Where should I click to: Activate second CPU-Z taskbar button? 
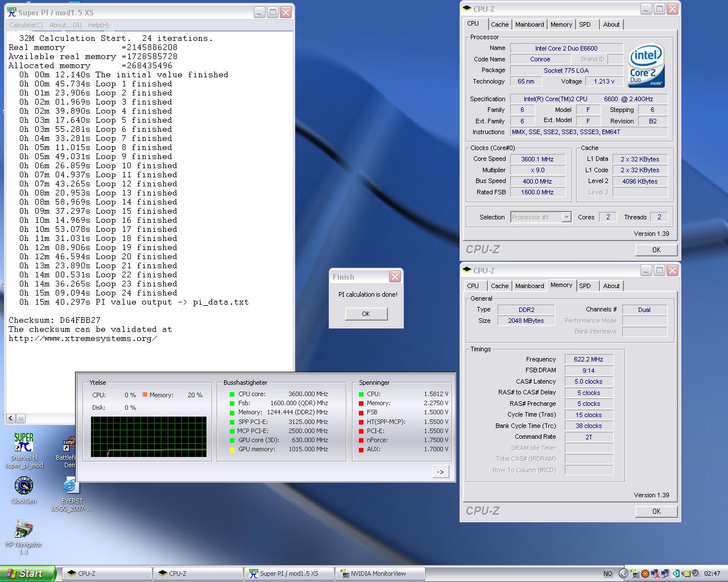point(197,573)
